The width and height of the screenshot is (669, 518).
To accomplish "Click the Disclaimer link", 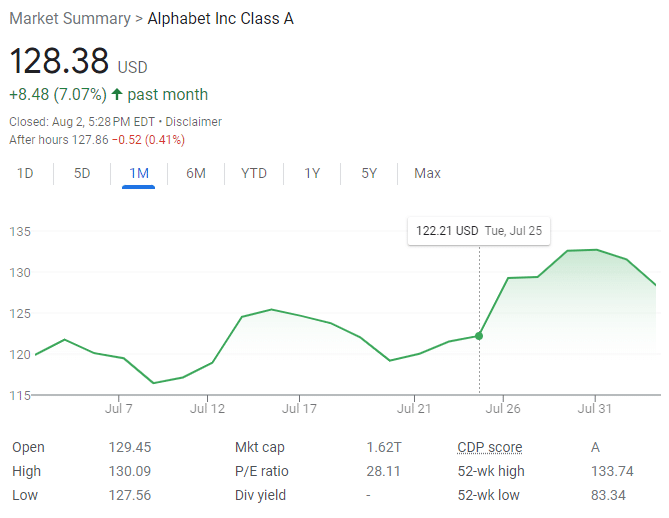I will [x=194, y=122].
